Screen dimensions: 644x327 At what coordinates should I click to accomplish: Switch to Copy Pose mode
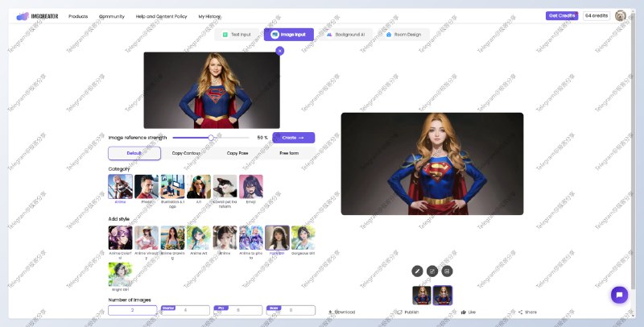[237, 153]
